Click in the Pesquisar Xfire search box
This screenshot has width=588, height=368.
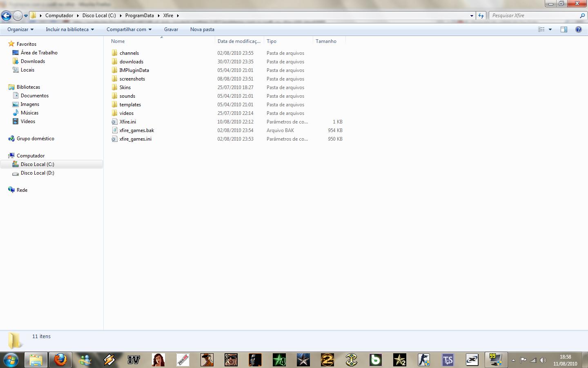pyautogui.click(x=534, y=16)
